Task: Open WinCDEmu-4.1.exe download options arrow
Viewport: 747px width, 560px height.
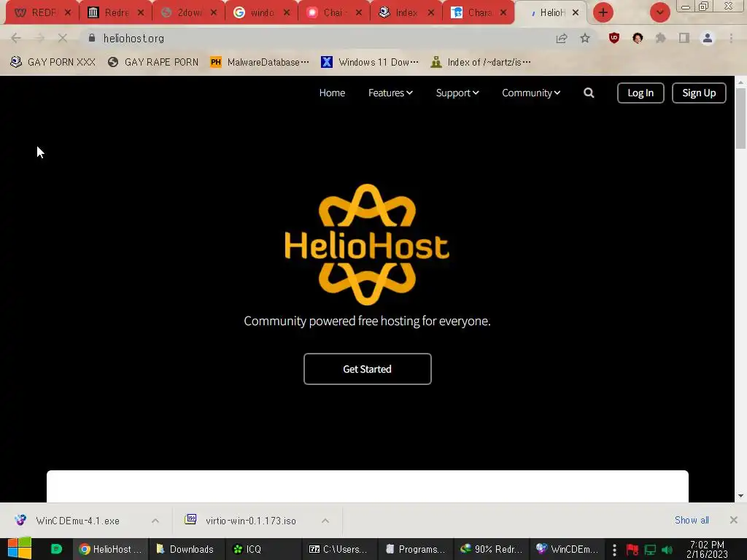Action: click(155, 521)
